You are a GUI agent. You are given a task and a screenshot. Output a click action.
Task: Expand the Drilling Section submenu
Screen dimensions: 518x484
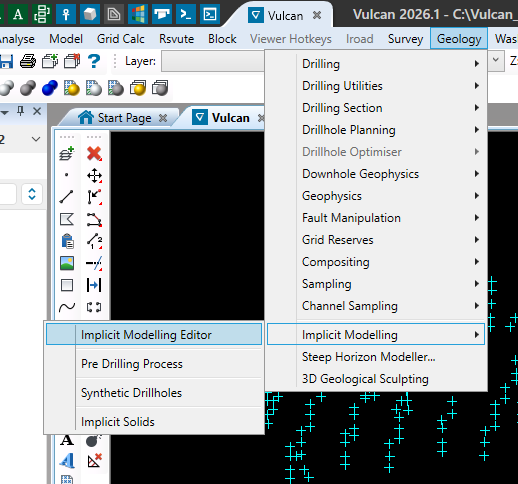(x=376, y=108)
